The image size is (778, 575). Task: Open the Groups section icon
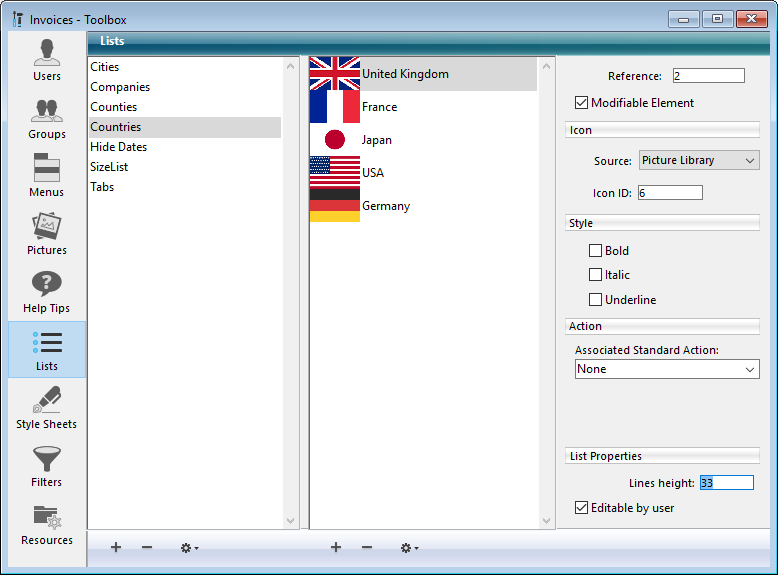click(47, 118)
